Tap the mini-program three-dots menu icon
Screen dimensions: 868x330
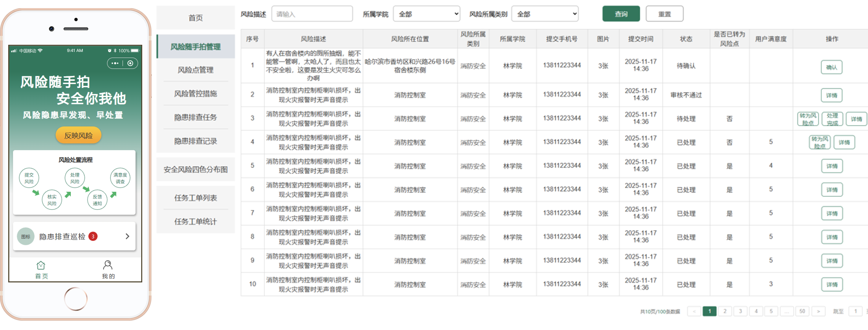[115, 63]
